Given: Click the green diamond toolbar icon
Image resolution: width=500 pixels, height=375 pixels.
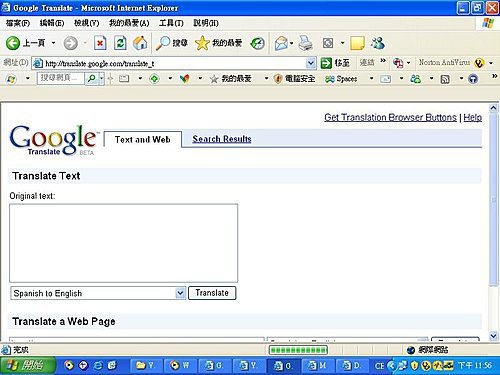Looking at the screenshot, I should click(x=154, y=79).
